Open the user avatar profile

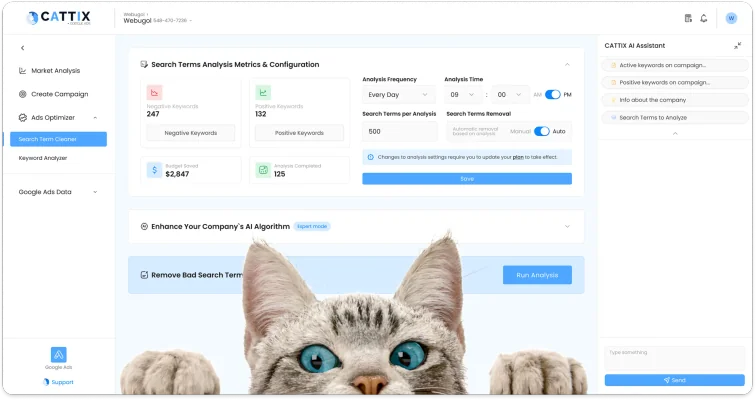pos(731,18)
